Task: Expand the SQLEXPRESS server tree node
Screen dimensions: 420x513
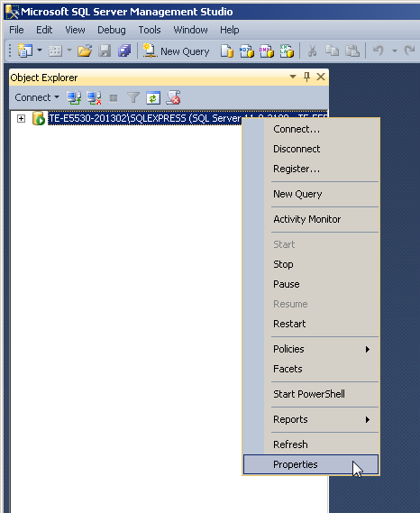Action: tap(21, 118)
